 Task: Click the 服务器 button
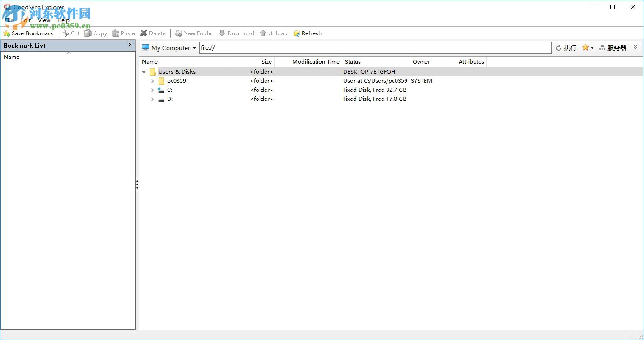[613, 48]
